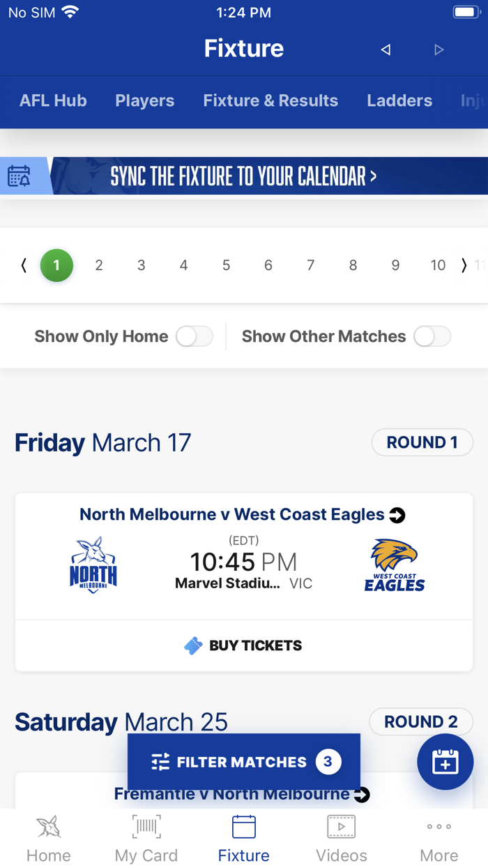Tap the ticket icon beside Buy Tickets
Viewport: 488px width, 868px height.
(192, 645)
